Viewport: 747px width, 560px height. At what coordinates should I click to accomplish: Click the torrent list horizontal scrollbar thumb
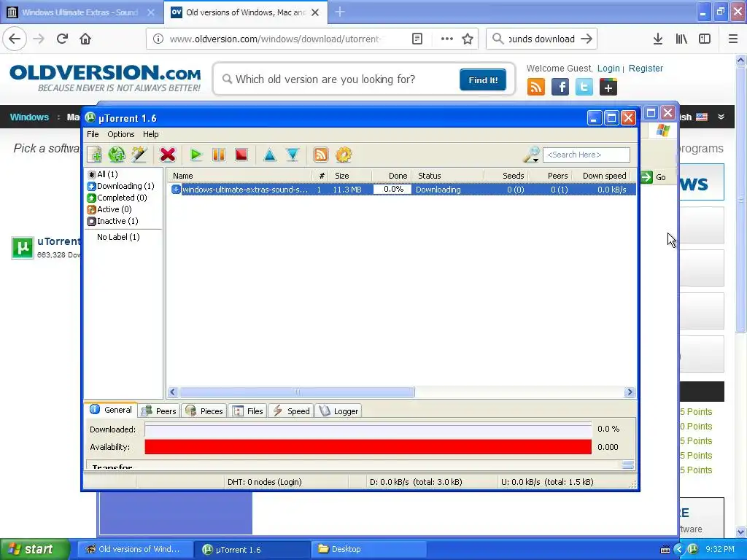pyautogui.click(x=297, y=392)
